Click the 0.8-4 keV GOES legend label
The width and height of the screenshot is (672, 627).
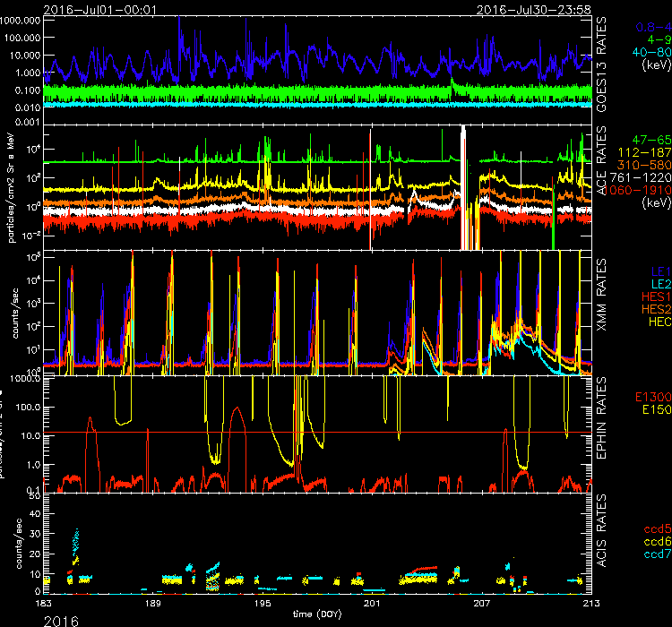point(650,28)
